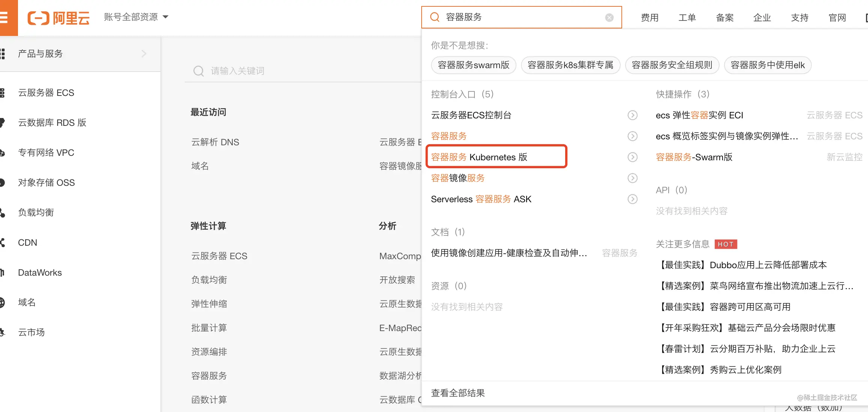Viewport: 868px width, 412px height.
Task: Open 云服务器ECS控制台 console entry
Action: coord(471,115)
